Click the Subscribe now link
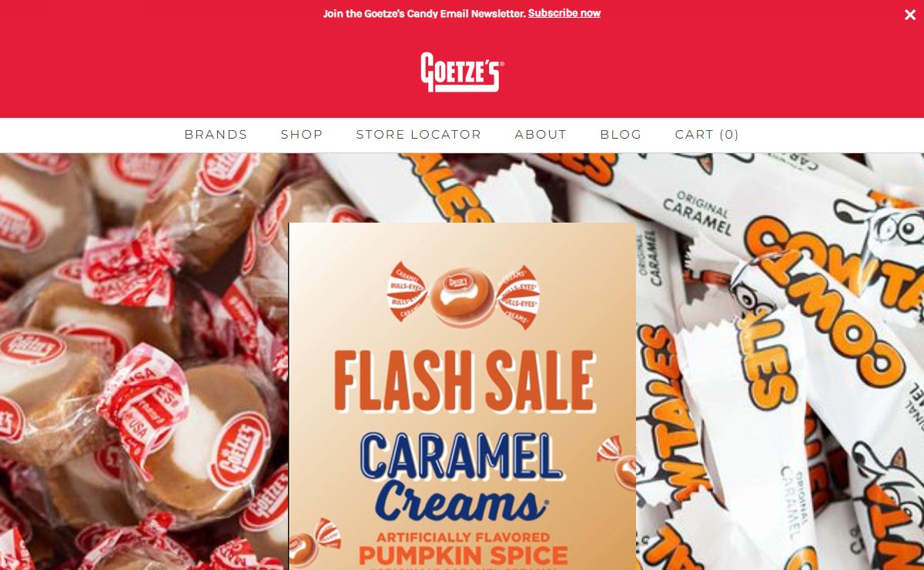 [564, 13]
